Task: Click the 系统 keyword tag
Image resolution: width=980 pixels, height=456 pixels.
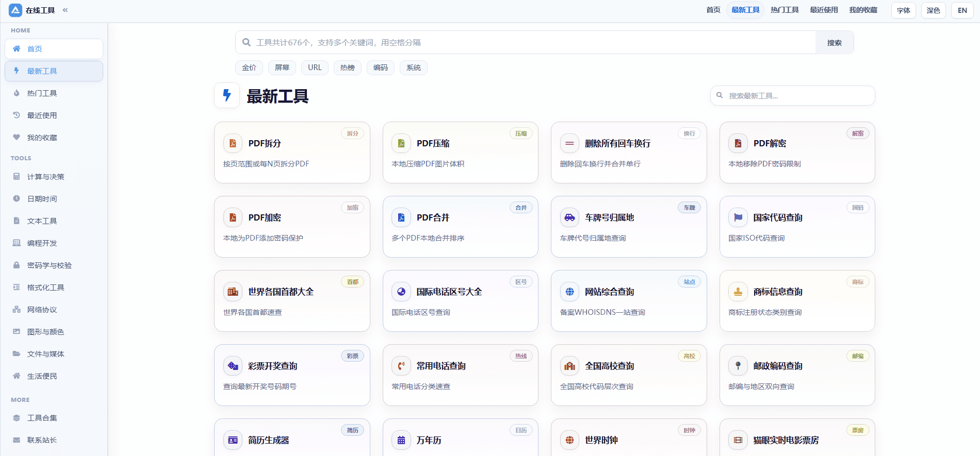Action: coord(414,67)
